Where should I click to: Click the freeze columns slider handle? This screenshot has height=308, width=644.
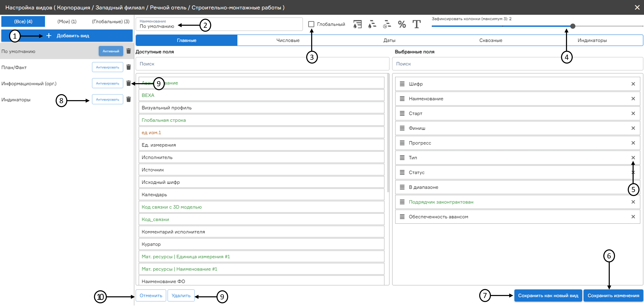tap(573, 26)
